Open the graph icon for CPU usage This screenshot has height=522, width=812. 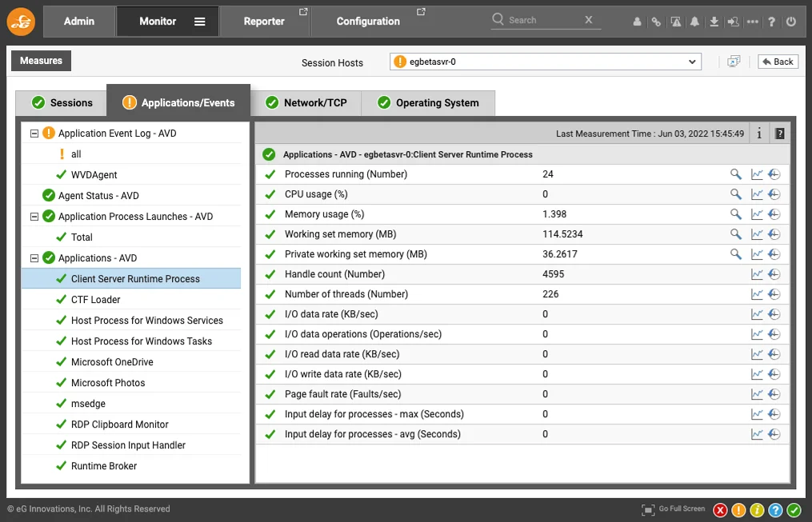click(757, 194)
